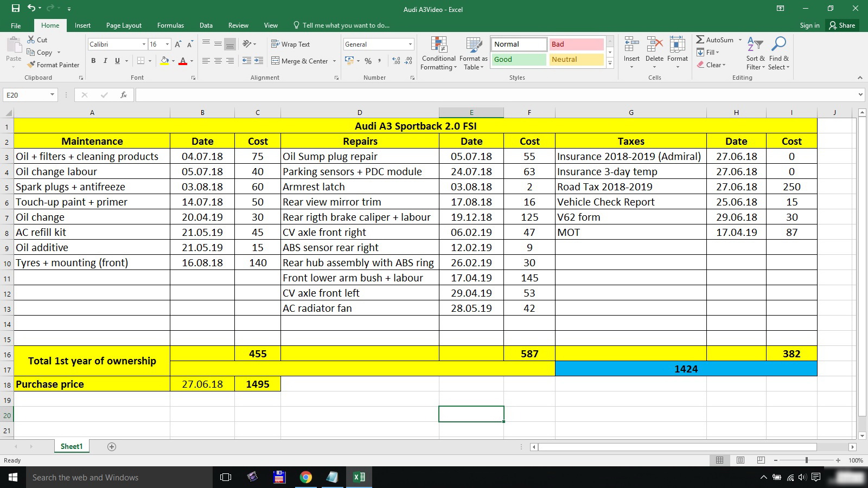Viewport: 868px width, 488px height.
Task: Click the formula bar input field
Action: click(x=496, y=95)
